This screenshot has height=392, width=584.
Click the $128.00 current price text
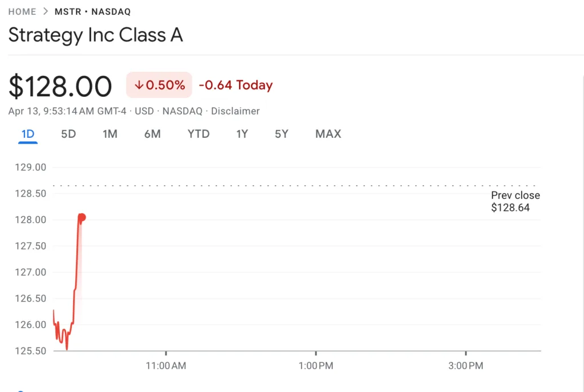click(60, 85)
